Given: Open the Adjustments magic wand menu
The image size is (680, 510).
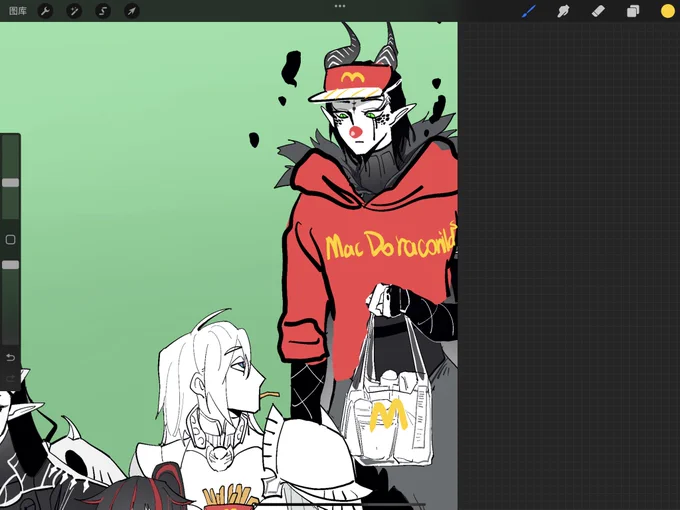Looking at the screenshot, I should 74,11.
